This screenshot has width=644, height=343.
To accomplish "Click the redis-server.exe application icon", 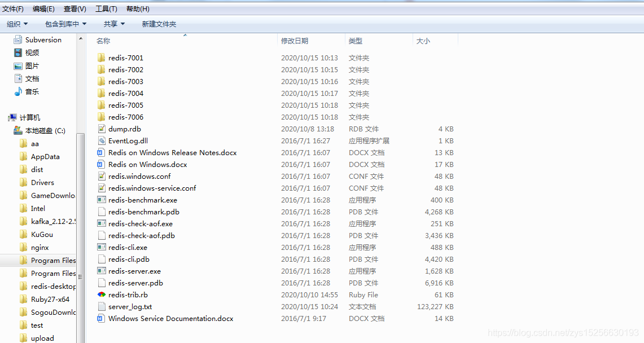I will tap(102, 271).
